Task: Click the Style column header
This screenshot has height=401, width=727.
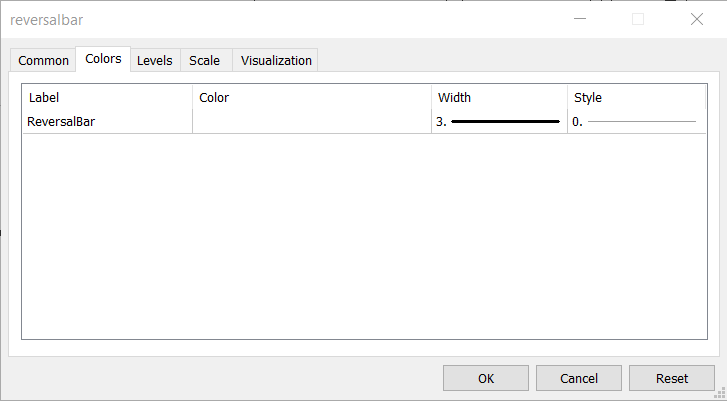Action: pyautogui.click(x=636, y=97)
